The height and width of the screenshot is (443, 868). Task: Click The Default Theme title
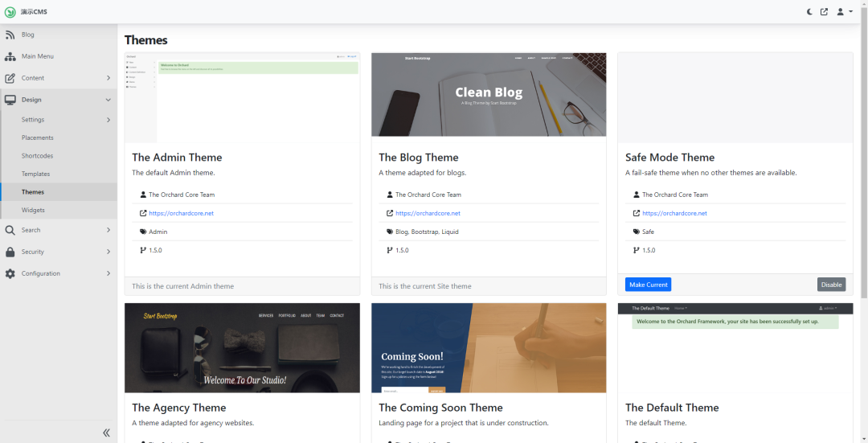[672, 408]
